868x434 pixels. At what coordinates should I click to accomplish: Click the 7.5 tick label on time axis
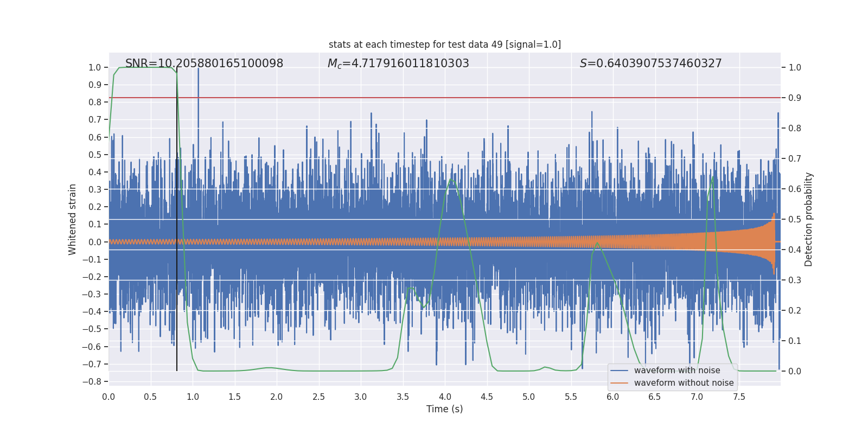(739, 397)
